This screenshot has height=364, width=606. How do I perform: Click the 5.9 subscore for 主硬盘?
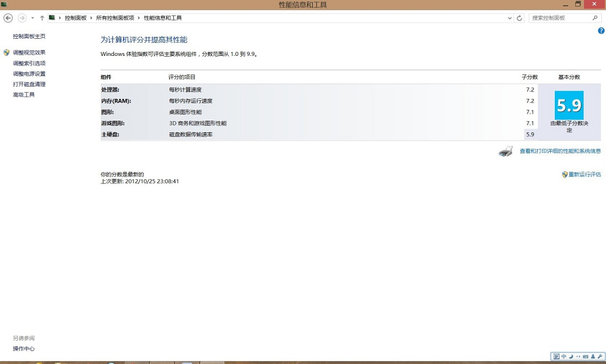point(530,134)
